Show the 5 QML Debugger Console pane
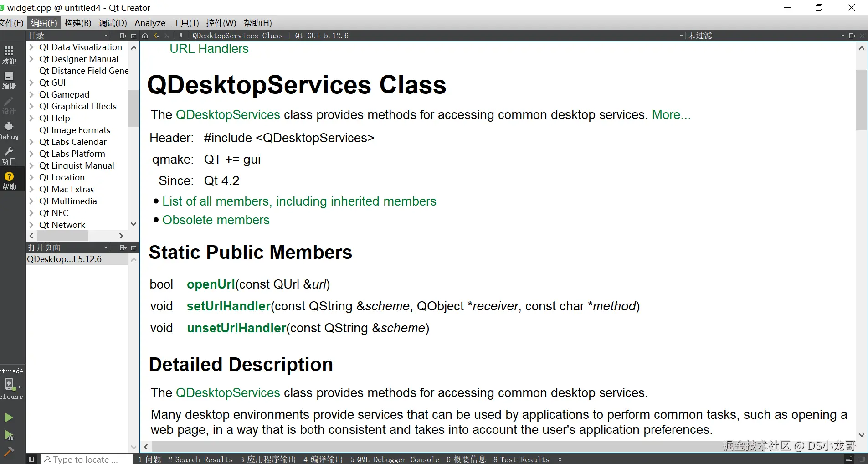This screenshot has height=464, width=868. pos(395,459)
